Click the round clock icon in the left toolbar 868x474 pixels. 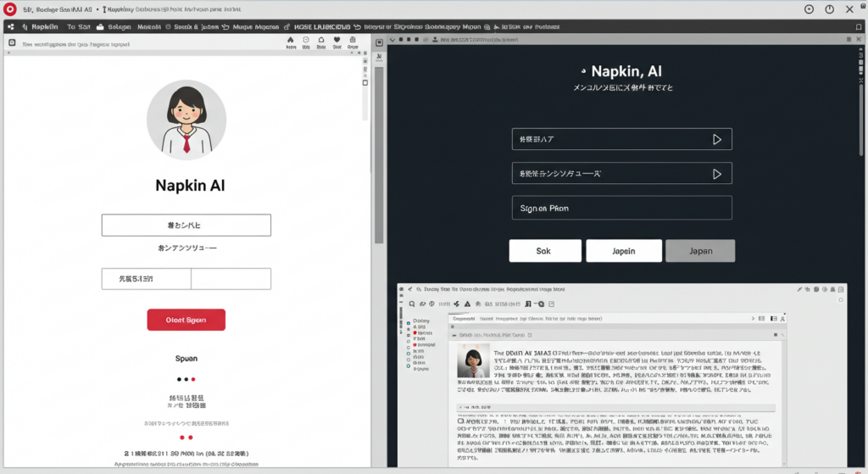click(305, 40)
